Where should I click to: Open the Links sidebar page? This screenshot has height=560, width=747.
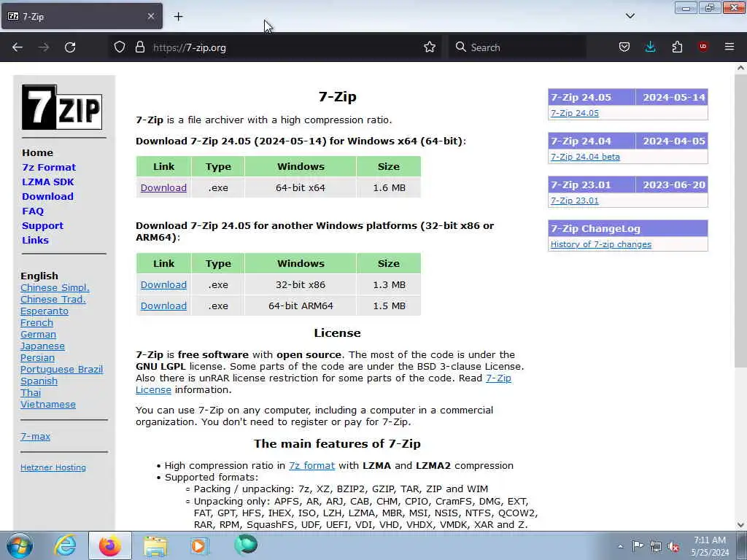tap(35, 241)
